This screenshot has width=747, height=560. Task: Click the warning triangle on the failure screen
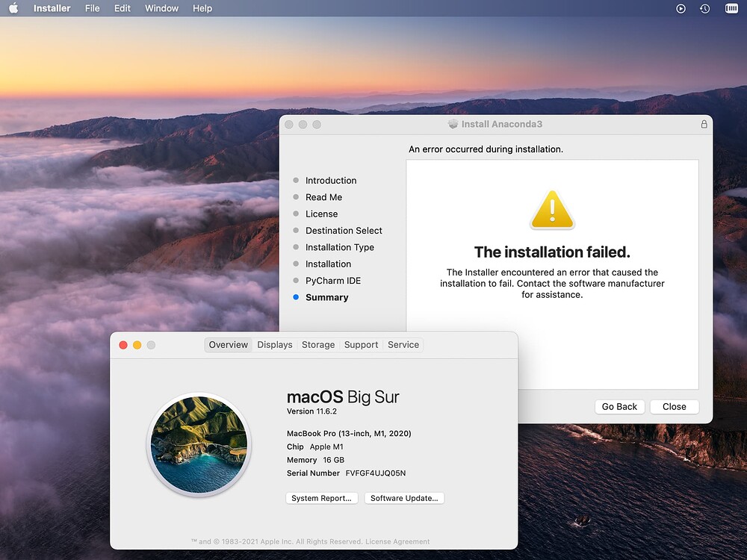click(x=552, y=210)
